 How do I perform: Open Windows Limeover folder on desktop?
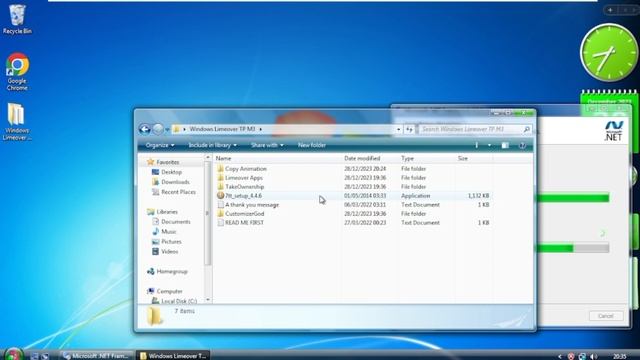pyautogui.click(x=17, y=122)
